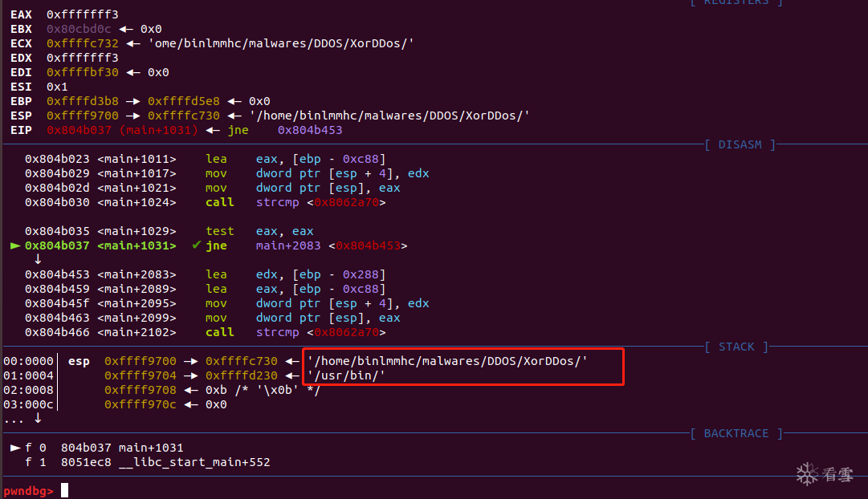868x499 pixels.
Task: Click stack value 0xb comment
Action: click(263, 389)
